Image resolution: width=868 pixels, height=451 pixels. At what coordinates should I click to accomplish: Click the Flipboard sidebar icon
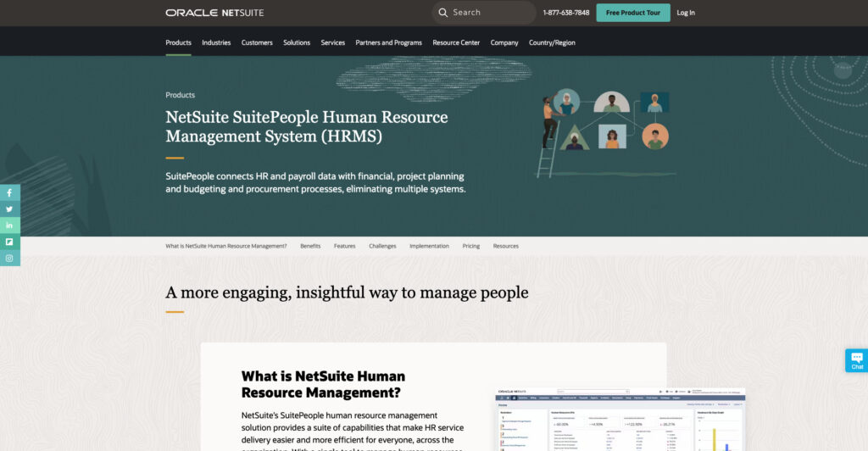[9, 242]
